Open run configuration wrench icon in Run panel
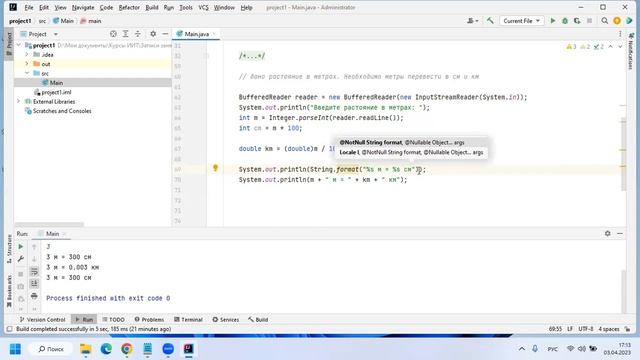The height and width of the screenshot is (360, 640). (21, 259)
